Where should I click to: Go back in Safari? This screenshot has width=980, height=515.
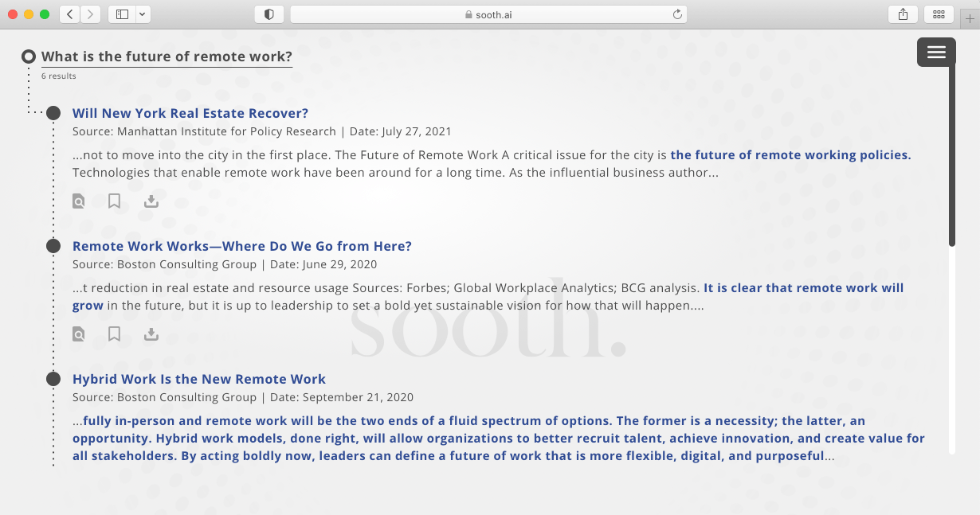point(69,14)
